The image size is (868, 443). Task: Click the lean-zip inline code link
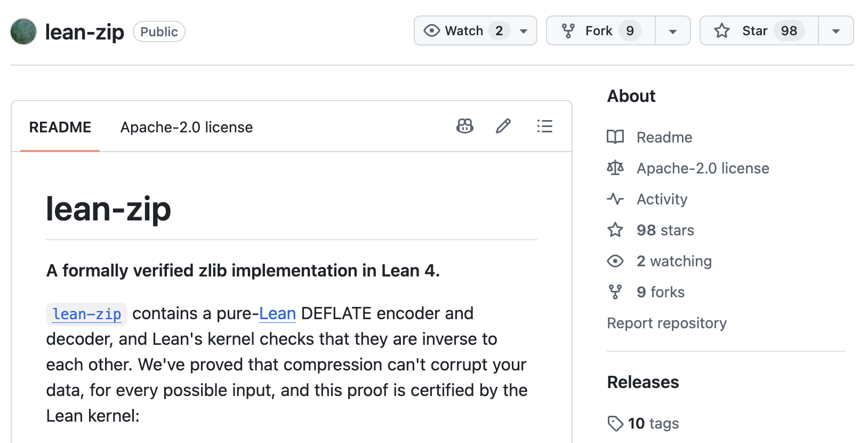tap(87, 314)
